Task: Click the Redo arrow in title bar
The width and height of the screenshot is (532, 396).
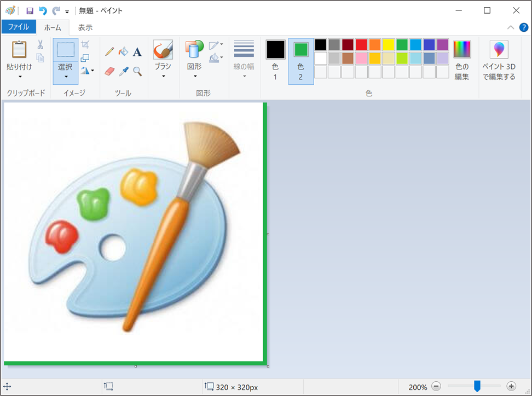Action: pos(56,11)
